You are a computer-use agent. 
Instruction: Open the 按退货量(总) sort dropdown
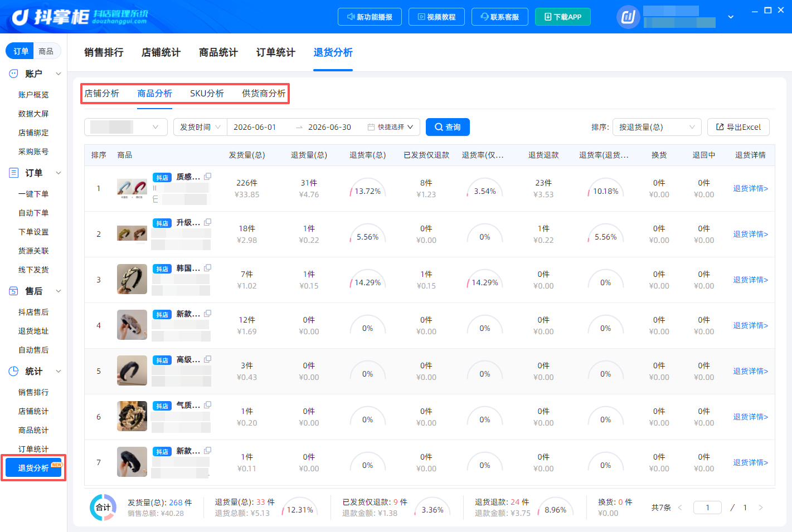click(x=657, y=127)
